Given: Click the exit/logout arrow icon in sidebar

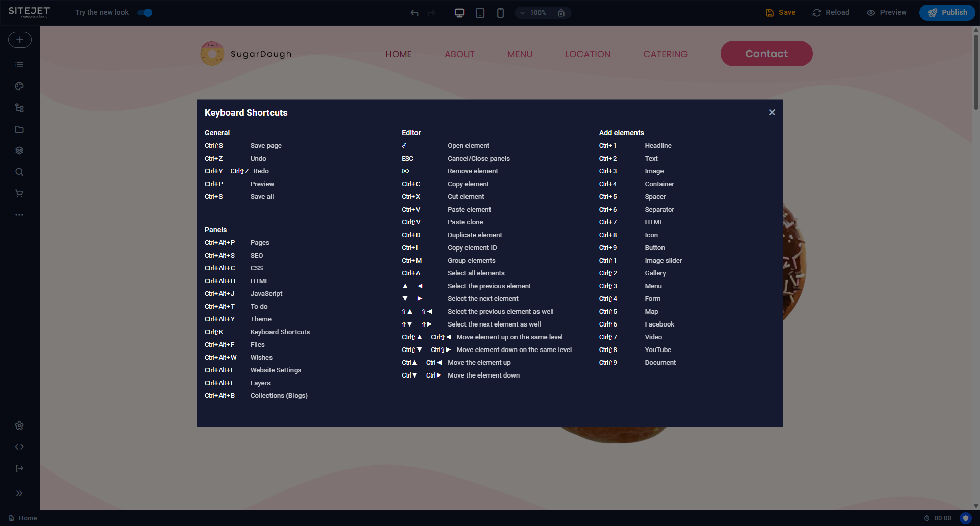Looking at the screenshot, I should coord(19,468).
